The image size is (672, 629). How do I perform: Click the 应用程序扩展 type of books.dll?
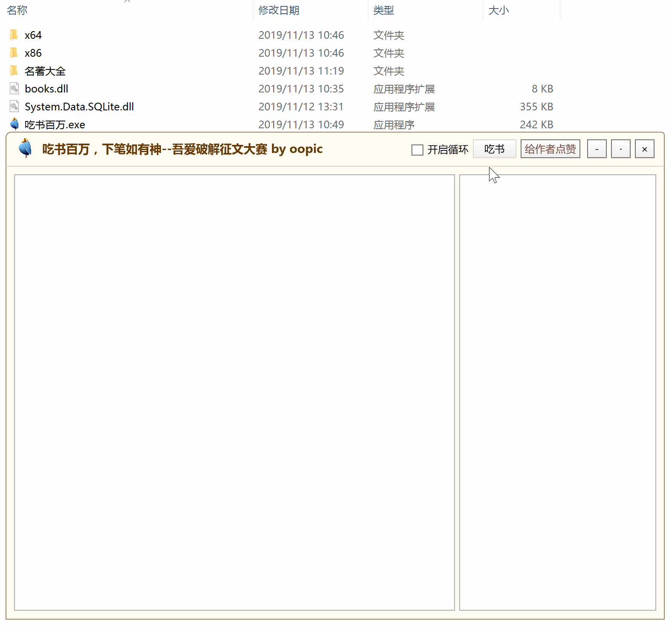(x=404, y=89)
